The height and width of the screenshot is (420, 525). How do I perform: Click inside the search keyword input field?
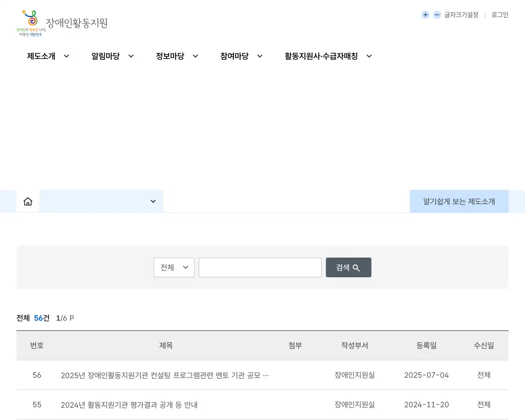click(x=260, y=267)
